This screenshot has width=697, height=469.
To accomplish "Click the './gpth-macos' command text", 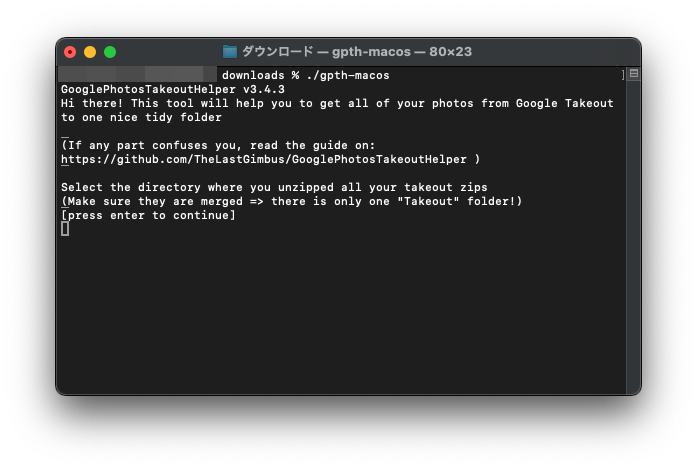I will [x=348, y=75].
